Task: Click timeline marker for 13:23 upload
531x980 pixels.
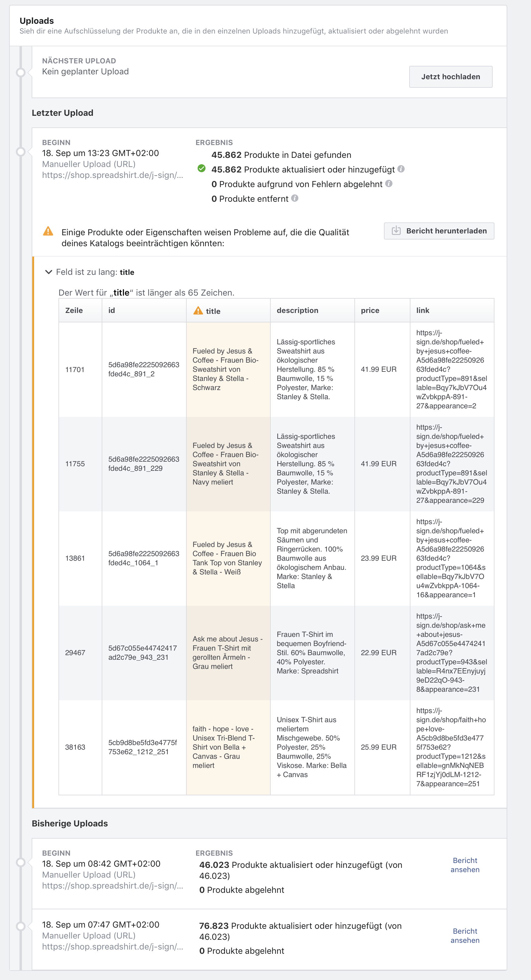Action: tap(21, 152)
